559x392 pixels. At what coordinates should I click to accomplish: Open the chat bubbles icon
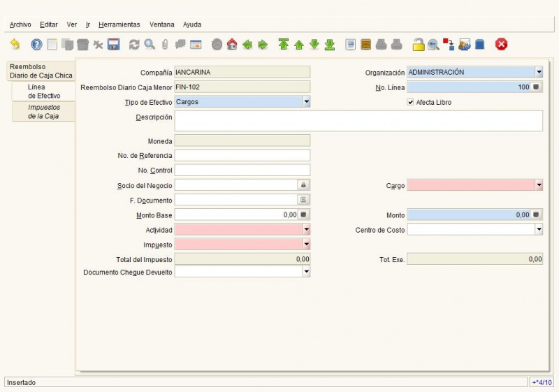click(x=180, y=45)
